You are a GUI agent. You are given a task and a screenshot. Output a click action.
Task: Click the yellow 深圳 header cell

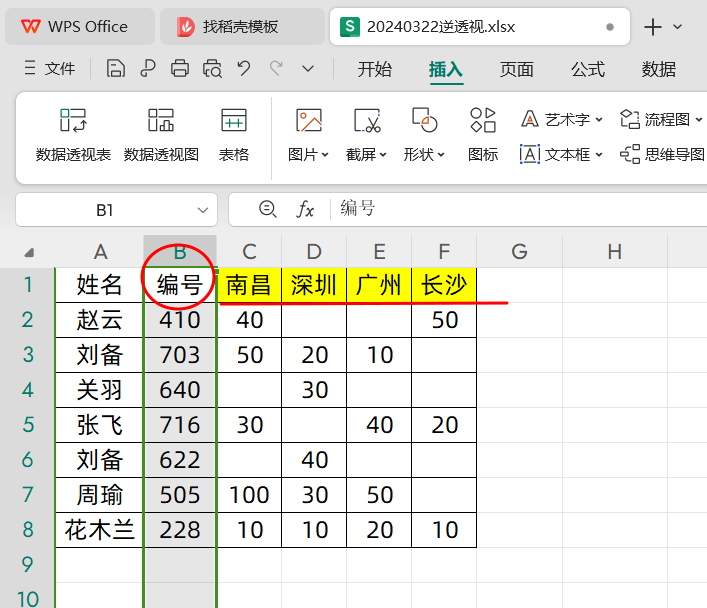pos(314,285)
